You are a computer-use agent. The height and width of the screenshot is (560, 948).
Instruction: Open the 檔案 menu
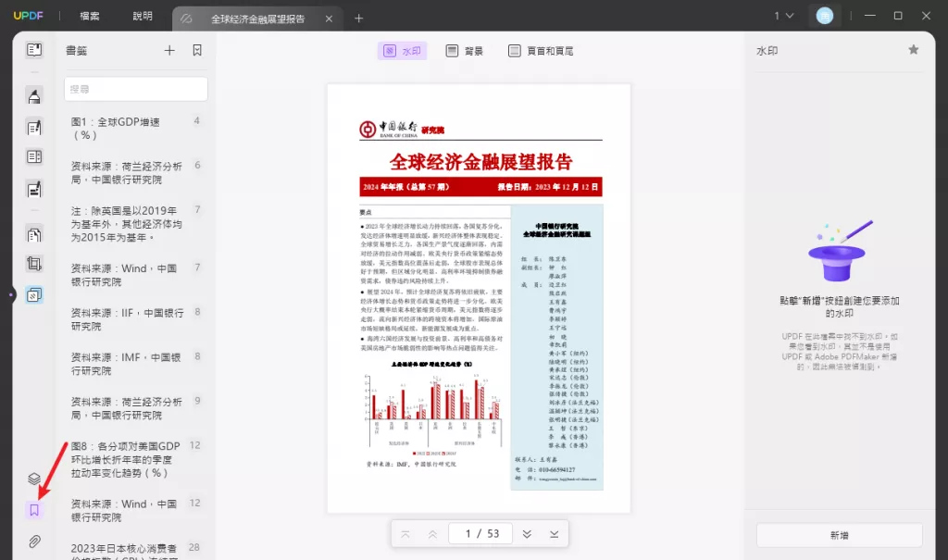[90, 16]
